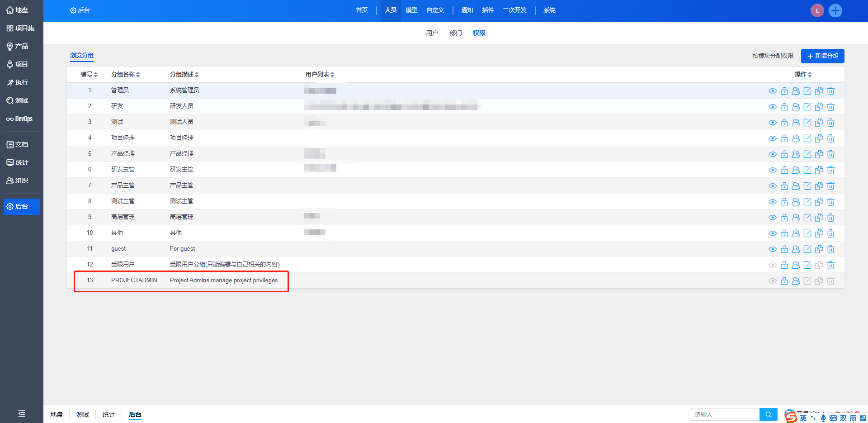This screenshot has width=868, height=423.
Task: Open permission lock icon for PROJECTADMIN group
Action: click(x=784, y=281)
